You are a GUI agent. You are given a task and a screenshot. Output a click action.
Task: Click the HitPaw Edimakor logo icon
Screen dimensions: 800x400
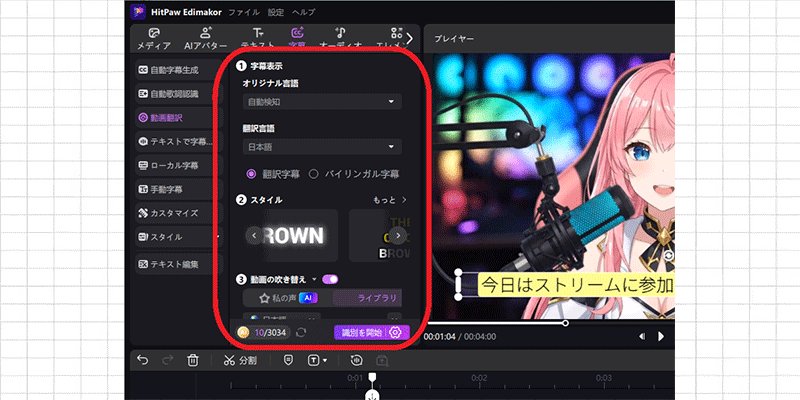click(138, 12)
